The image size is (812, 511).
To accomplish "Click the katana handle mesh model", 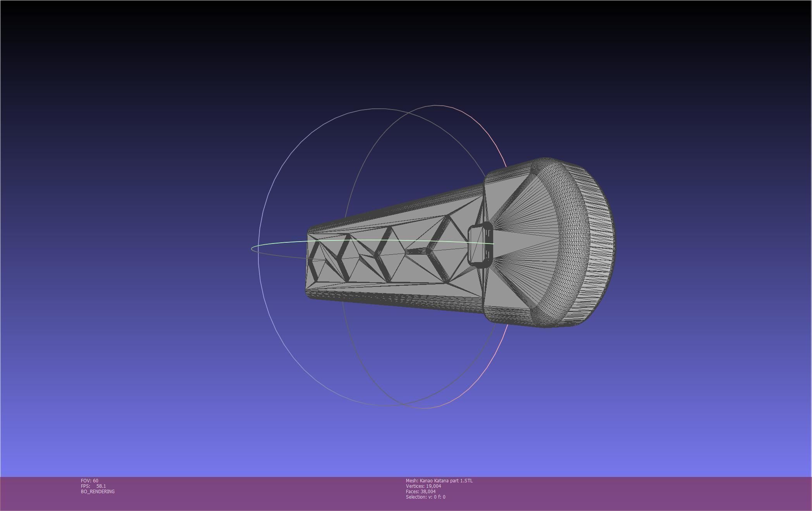I will (460, 243).
